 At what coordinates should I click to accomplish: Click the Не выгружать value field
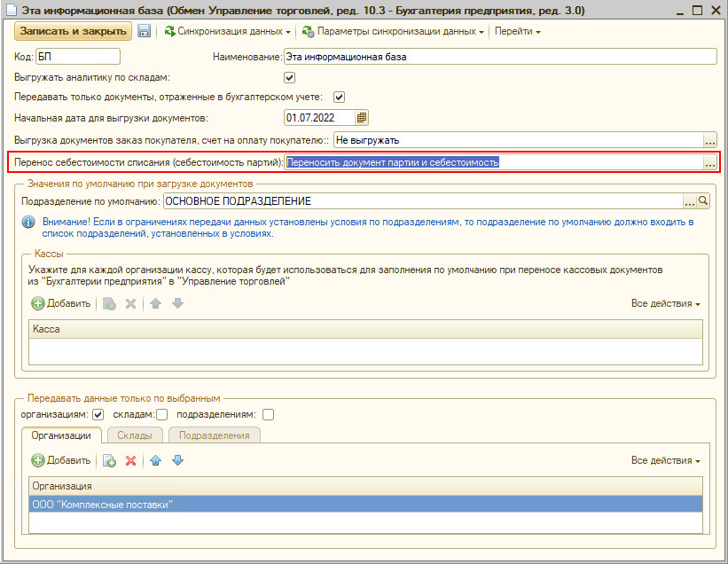pos(519,140)
